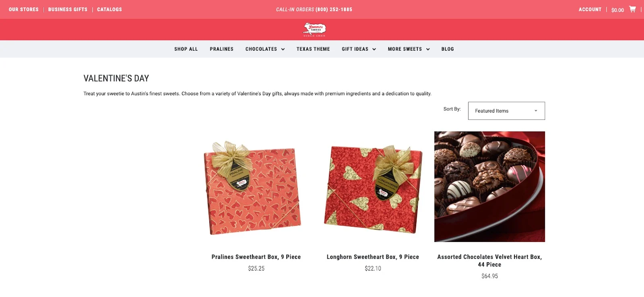Go to Shop All menu item
644x297 pixels.
point(186,49)
